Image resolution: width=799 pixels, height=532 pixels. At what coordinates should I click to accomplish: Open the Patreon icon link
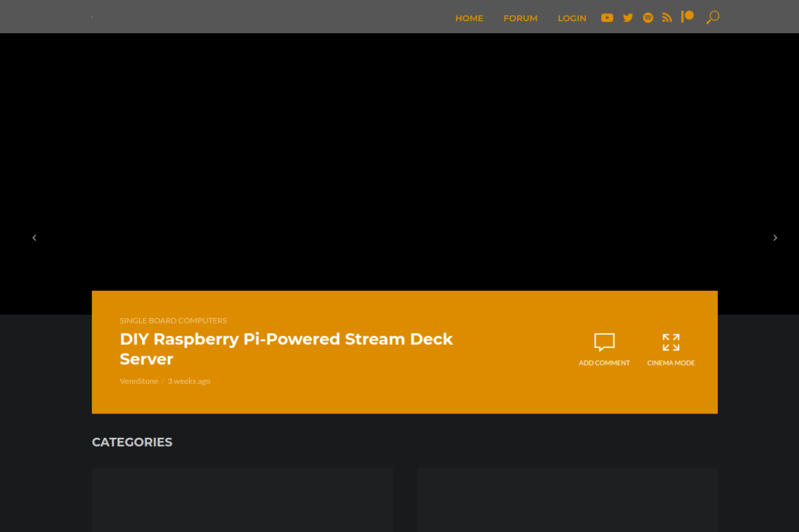[687, 16]
